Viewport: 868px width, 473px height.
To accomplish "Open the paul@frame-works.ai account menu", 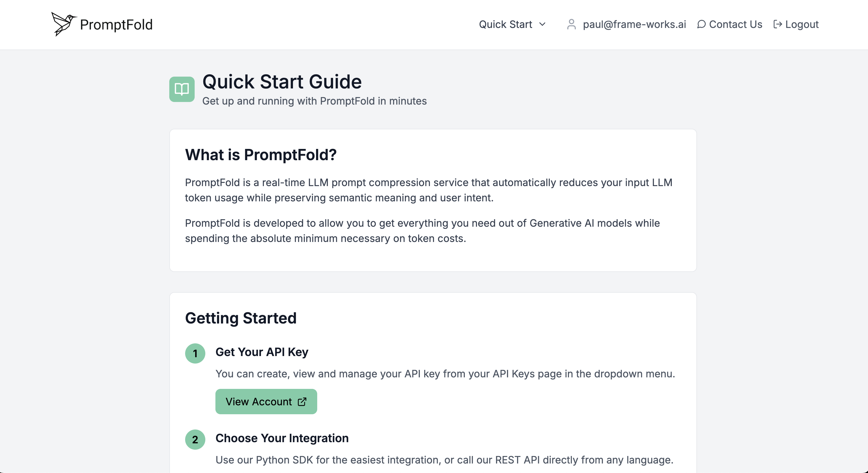I will click(x=626, y=24).
